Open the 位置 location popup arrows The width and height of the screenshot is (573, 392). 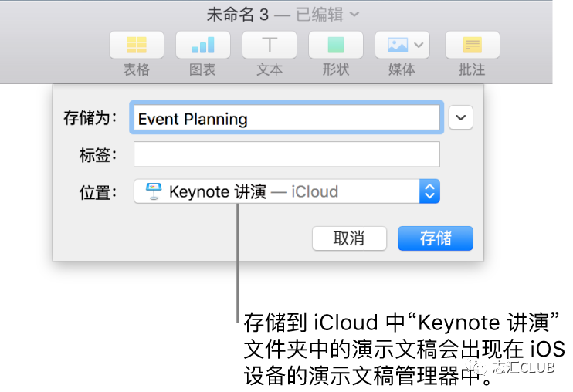click(429, 191)
